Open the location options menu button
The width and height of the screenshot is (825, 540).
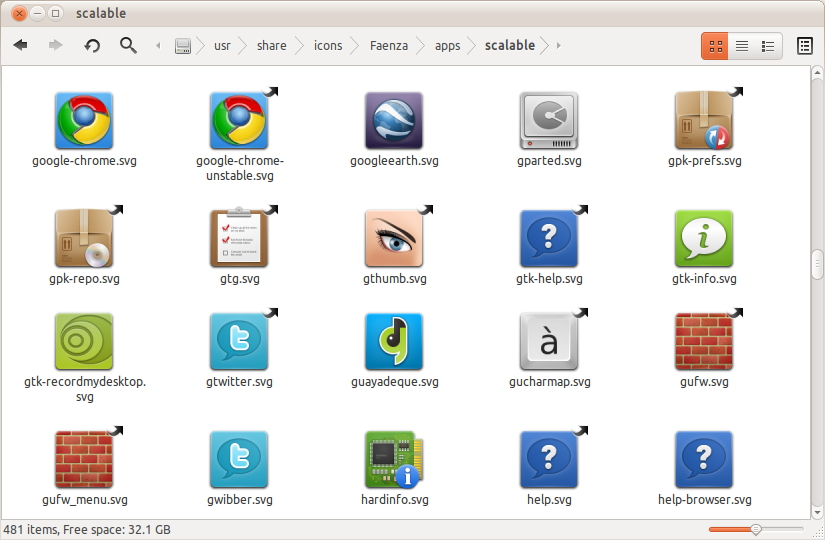tap(804, 46)
